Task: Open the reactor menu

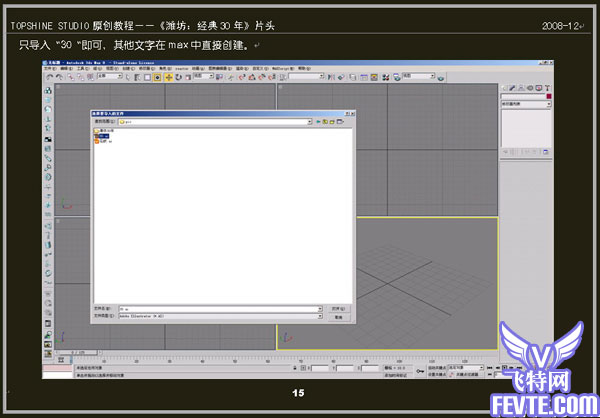Action: (182, 69)
